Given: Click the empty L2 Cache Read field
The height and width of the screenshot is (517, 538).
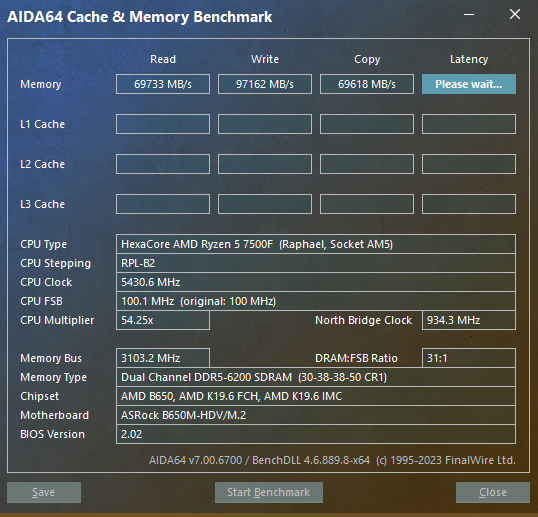Looking at the screenshot, I should [163, 164].
